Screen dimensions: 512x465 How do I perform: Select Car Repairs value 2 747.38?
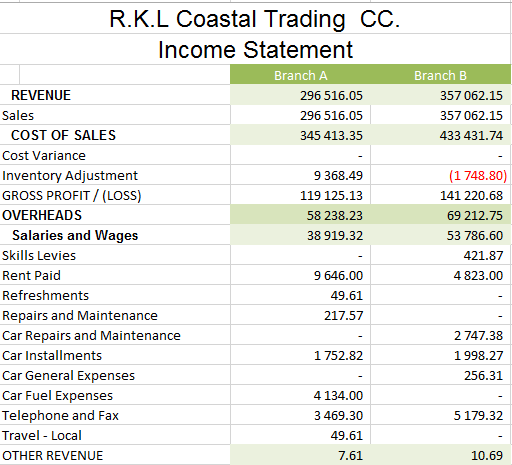coord(478,336)
